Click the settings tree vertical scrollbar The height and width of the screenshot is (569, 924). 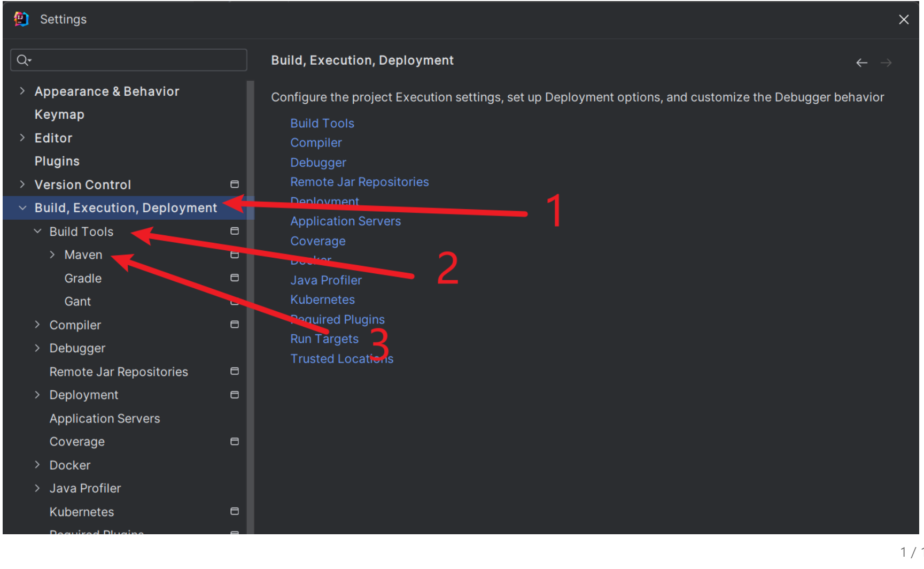(250, 307)
